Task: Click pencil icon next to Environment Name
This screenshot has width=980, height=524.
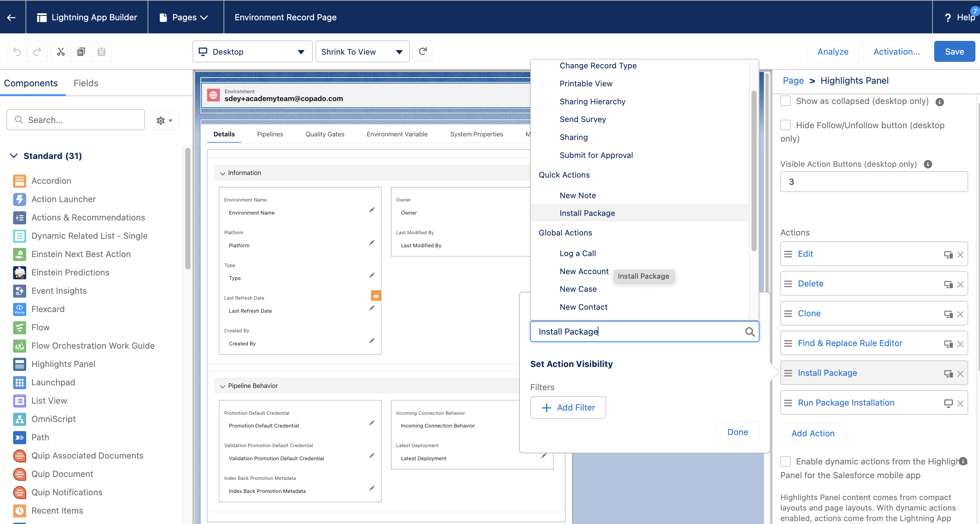Action: point(372,210)
